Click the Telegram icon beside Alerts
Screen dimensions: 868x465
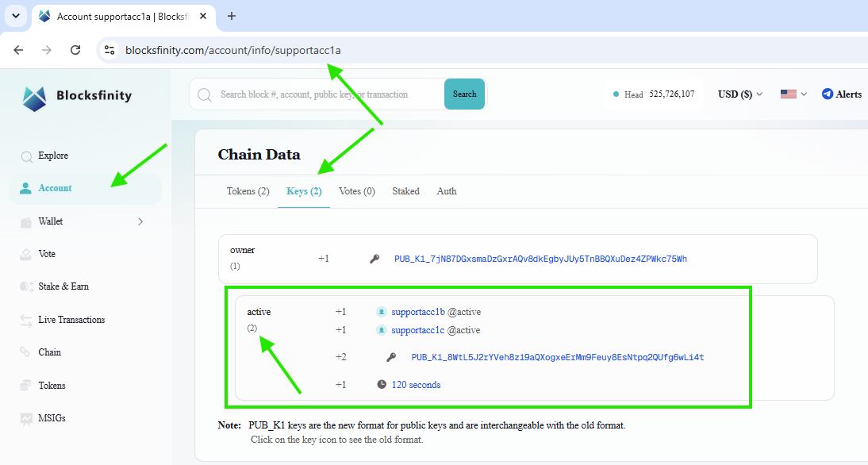(x=827, y=94)
